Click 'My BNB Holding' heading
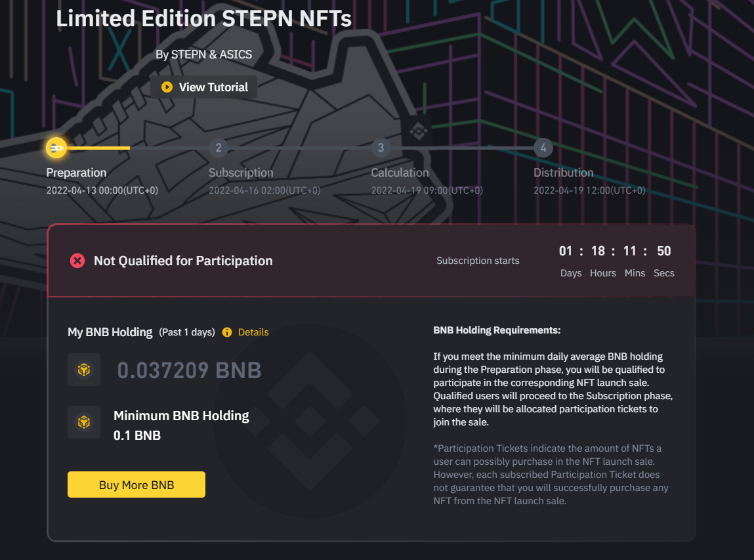The height and width of the screenshot is (560, 754). click(110, 332)
